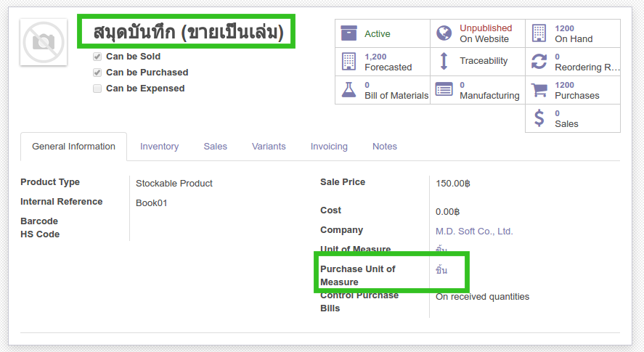Select the Variants tab
Viewport: 644px width, 352px height.
[x=269, y=147]
